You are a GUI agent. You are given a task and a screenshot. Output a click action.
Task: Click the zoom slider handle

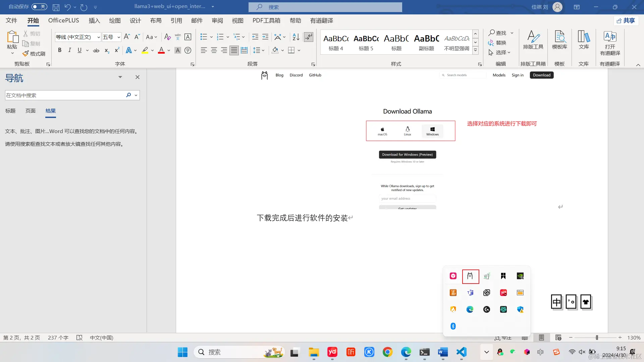click(x=597, y=338)
